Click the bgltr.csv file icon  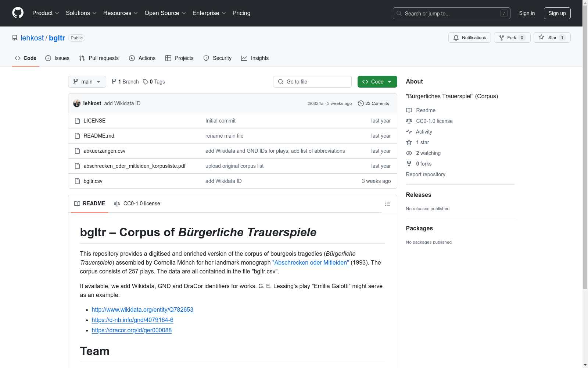[77, 181]
